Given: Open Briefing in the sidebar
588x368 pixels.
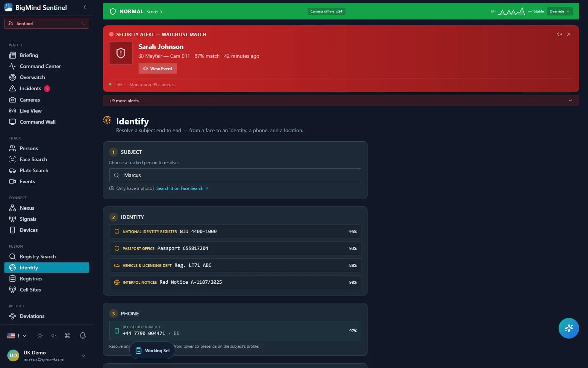Looking at the screenshot, I should point(47,55).
